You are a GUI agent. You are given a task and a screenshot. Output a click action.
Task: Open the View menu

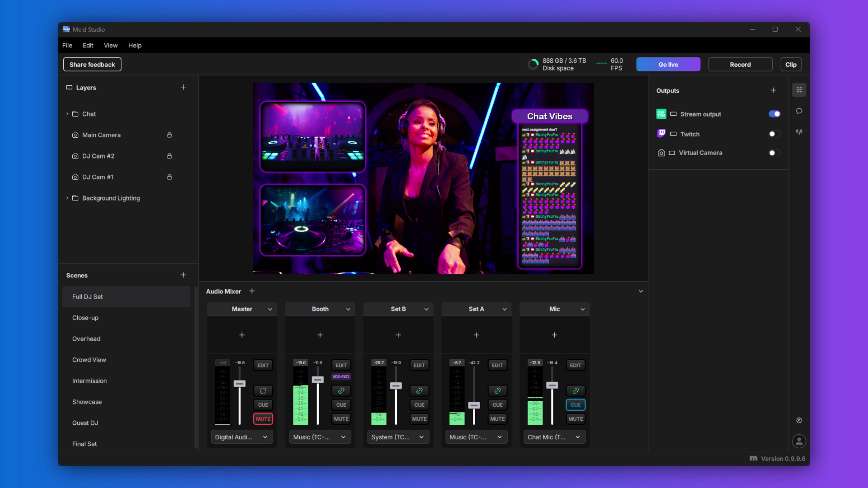110,45
